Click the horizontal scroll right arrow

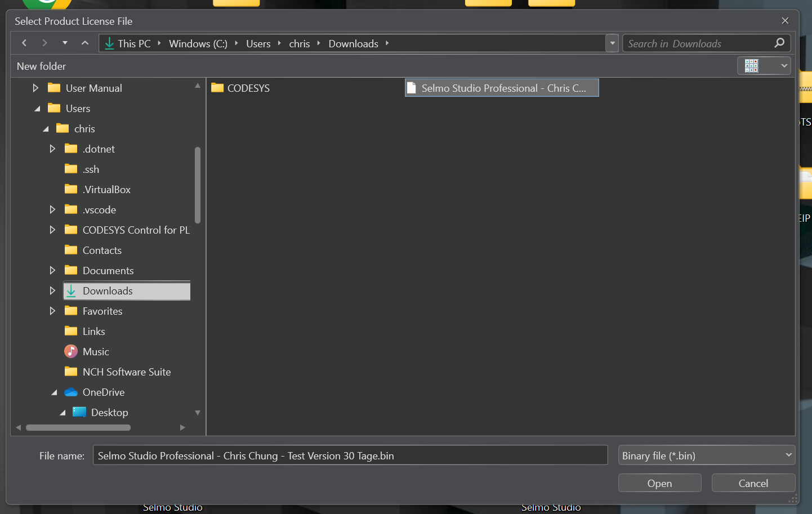pos(182,427)
